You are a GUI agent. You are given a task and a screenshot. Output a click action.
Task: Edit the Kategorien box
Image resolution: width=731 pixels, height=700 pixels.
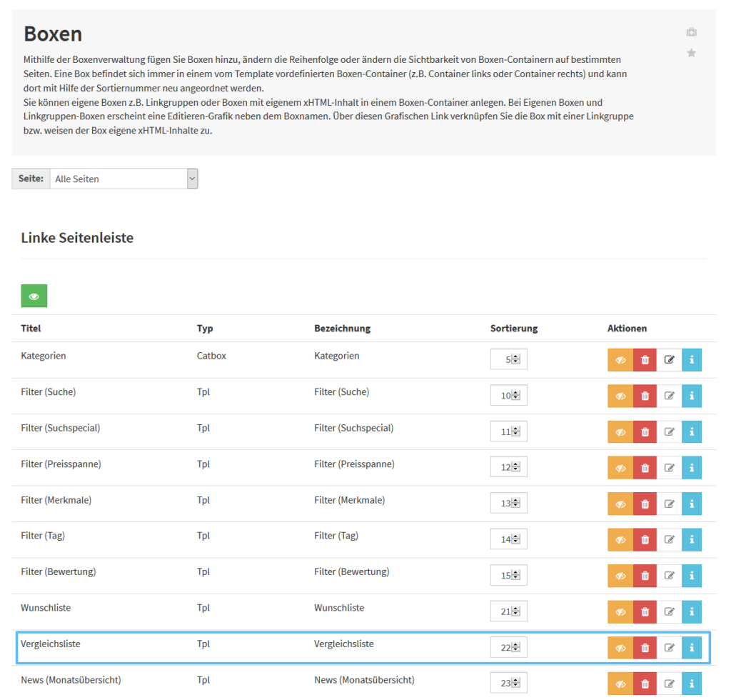point(669,360)
